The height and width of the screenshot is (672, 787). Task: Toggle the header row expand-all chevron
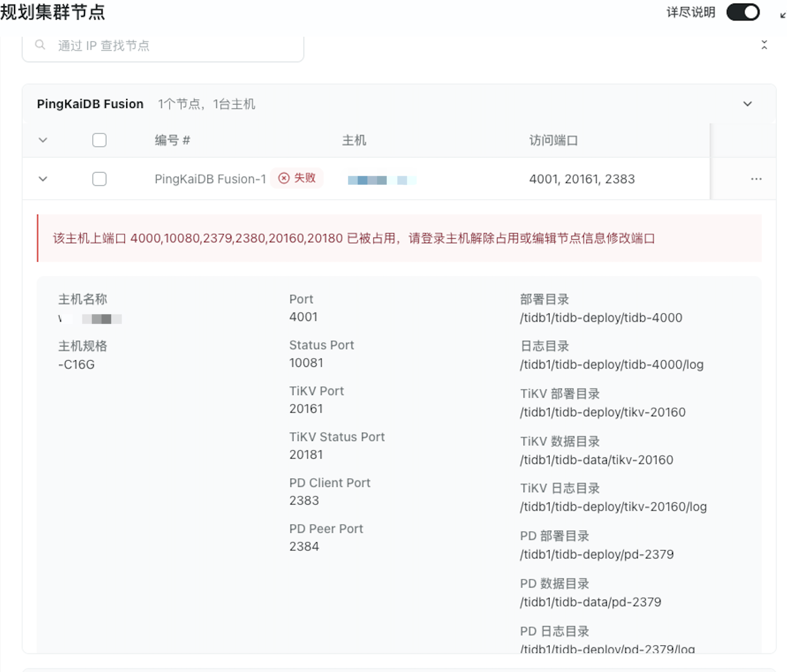43,140
